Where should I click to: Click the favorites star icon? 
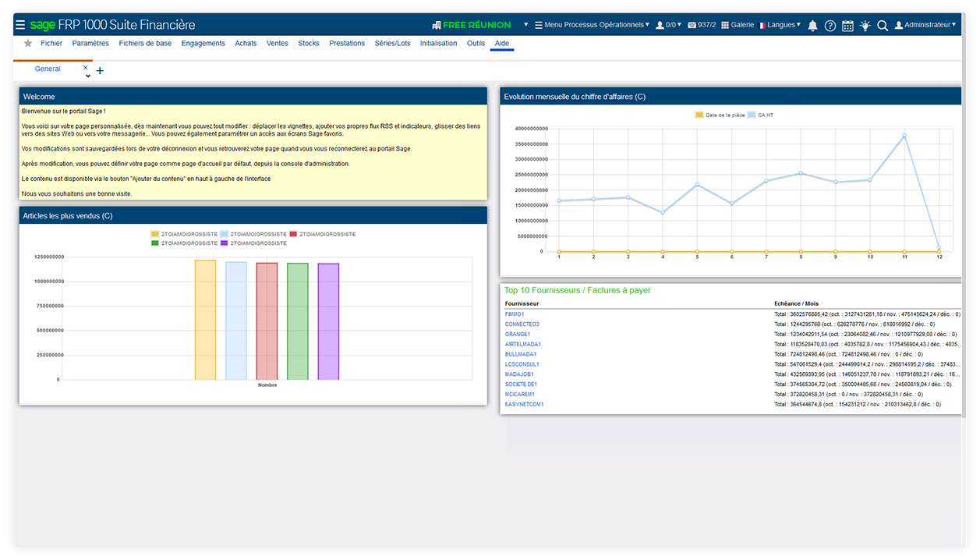(28, 44)
